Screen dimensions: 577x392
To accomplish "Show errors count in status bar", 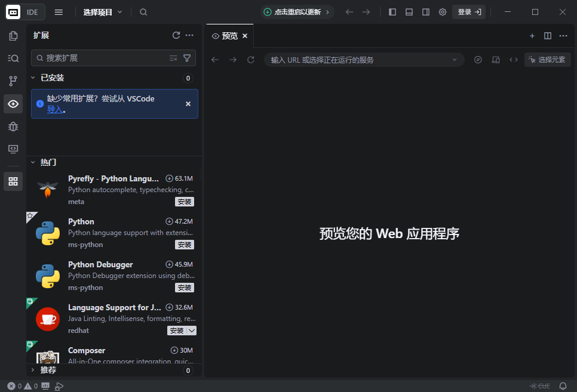I will (x=14, y=386).
